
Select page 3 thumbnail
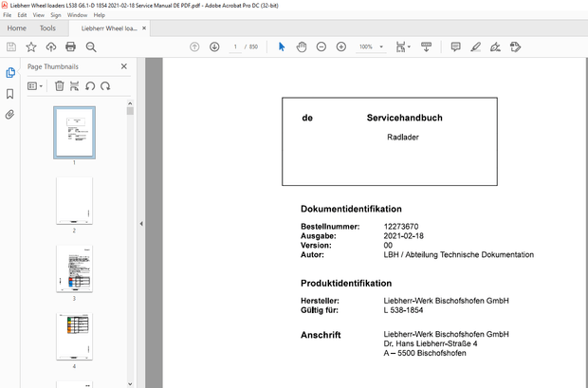[74, 268]
